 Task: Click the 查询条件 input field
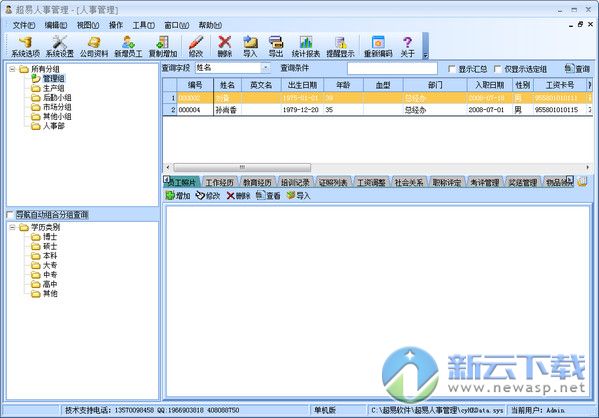pyautogui.click(x=392, y=68)
